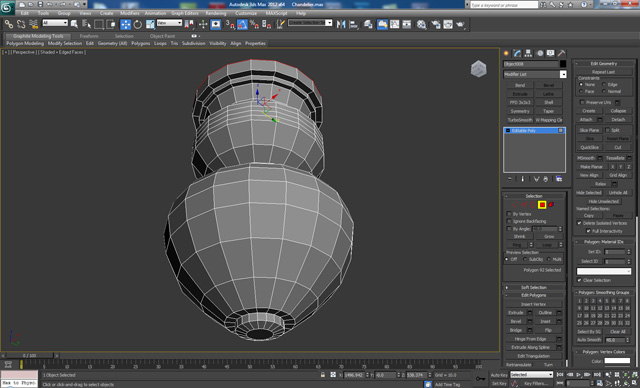Screen dimensions: 640x388
Task: Collapse the Edit Geometry rollout
Action: coord(604,64)
